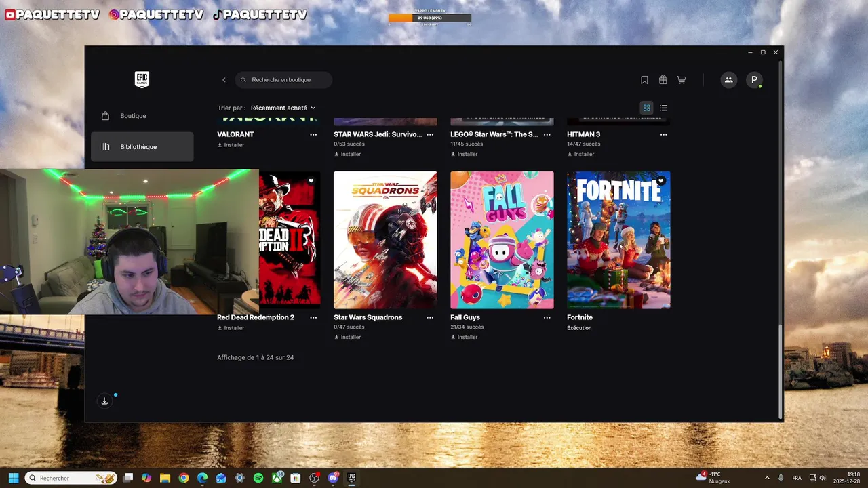The height and width of the screenshot is (488, 868).
Task: Open Google Chrome from the taskbar
Action: pos(183,478)
